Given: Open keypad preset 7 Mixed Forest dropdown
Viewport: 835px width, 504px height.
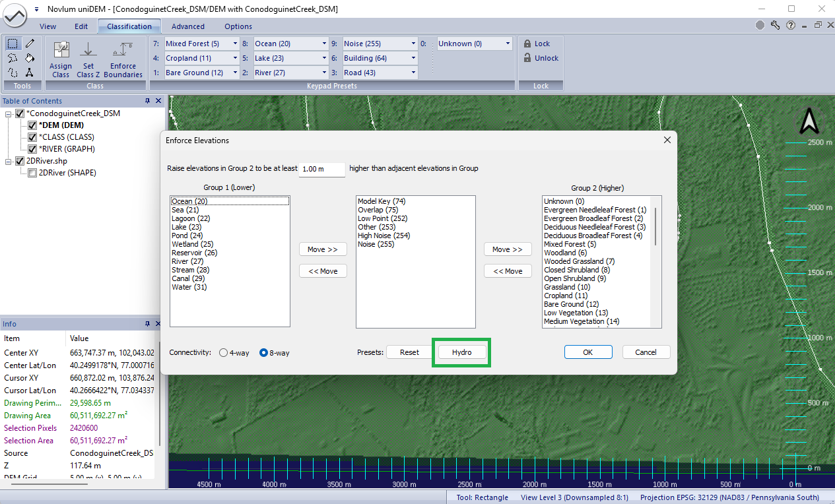Looking at the screenshot, I should click(x=234, y=44).
